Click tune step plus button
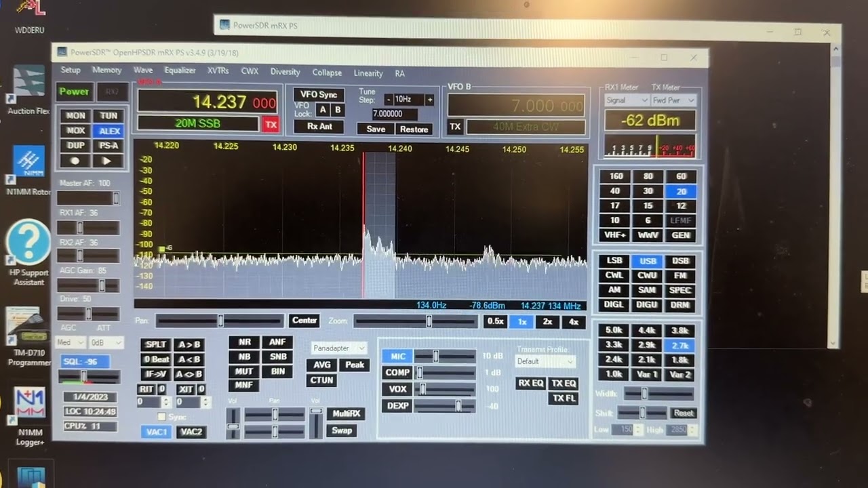This screenshot has width=868, height=488. pos(429,100)
